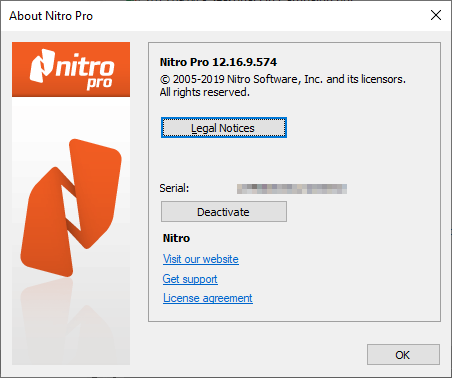Click the Nitro pro logo banner
This screenshot has height=378, width=452.
click(x=71, y=69)
